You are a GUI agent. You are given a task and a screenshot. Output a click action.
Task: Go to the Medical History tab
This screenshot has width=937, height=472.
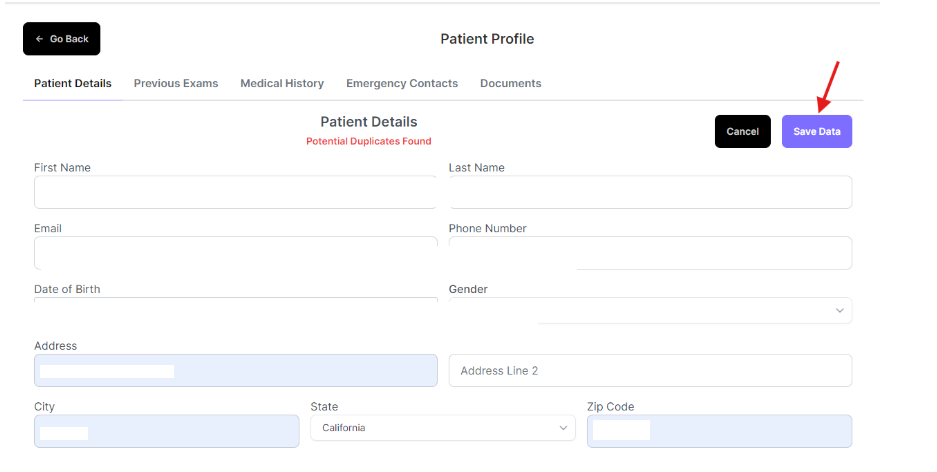tap(282, 84)
